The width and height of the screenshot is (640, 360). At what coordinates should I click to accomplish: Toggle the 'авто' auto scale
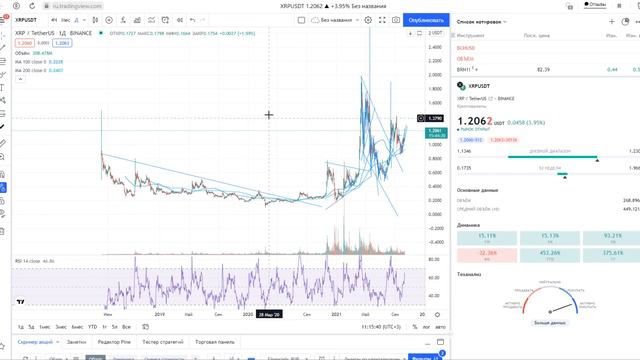pos(440,327)
